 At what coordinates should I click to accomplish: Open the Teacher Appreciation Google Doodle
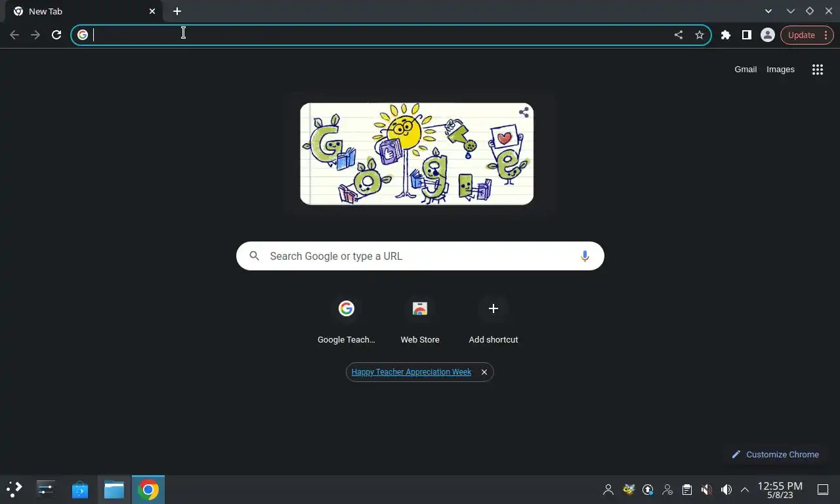pos(417,154)
